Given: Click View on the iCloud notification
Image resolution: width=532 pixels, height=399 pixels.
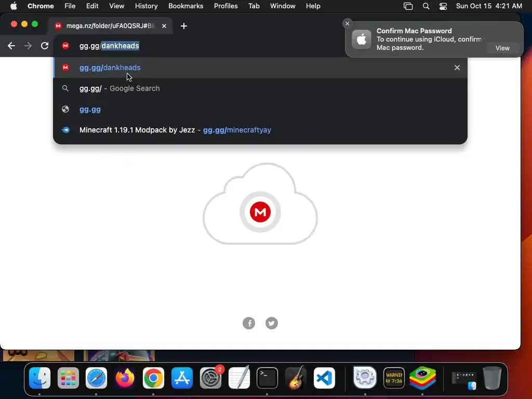Looking at the screenshot, I should (x=502, y=48).
